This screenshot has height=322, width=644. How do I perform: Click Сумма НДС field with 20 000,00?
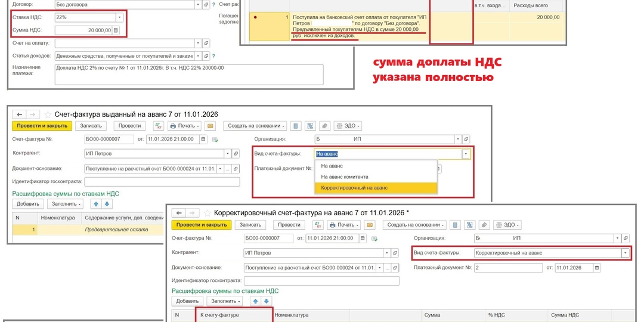tap(83, 30)
